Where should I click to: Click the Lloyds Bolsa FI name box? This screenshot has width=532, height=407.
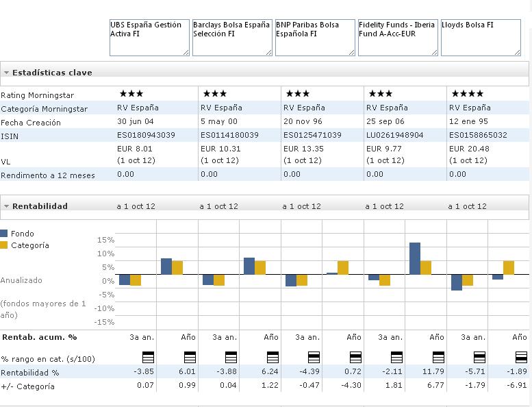481,38
